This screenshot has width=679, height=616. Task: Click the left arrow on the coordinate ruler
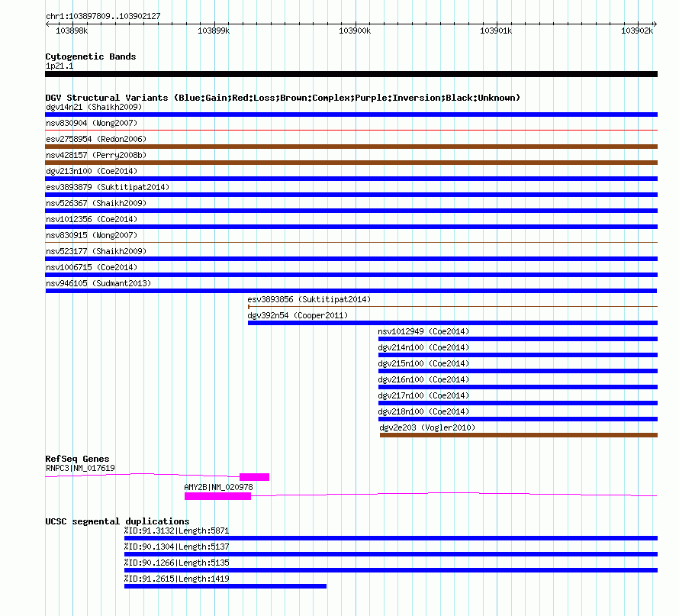click(x=47, y=24)
